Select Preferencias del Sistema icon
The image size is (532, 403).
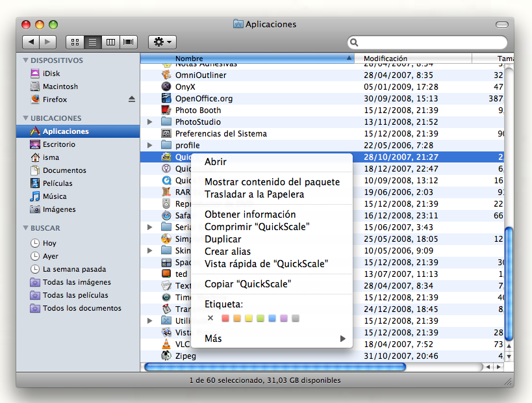[x=166, y=133]
